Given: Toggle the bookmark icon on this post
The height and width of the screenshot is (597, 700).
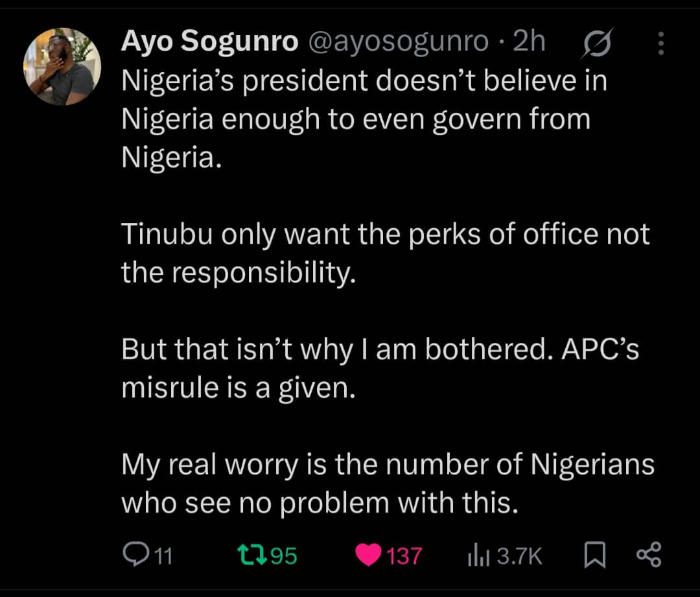Looking at the screenshot, I should (593, 556).
